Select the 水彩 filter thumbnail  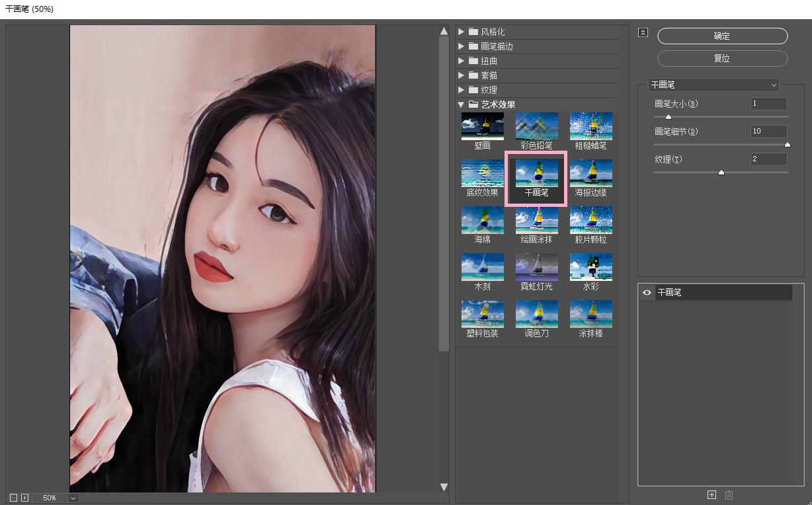[590, 272]
